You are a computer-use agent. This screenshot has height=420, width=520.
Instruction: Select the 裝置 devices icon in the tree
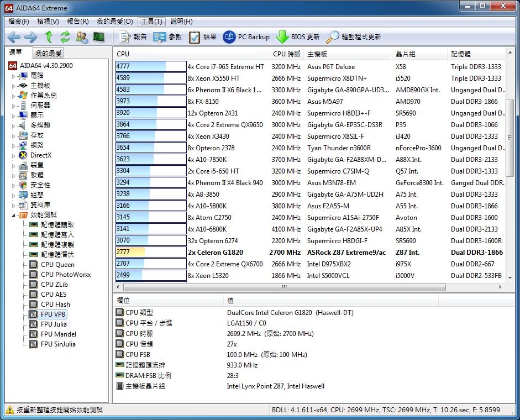[x=23, y=165]
